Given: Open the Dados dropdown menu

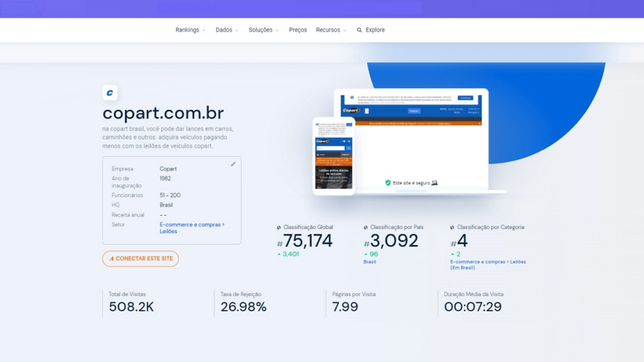Looking at the screenshot, I should pyautogui.click(x=226, y=30).
